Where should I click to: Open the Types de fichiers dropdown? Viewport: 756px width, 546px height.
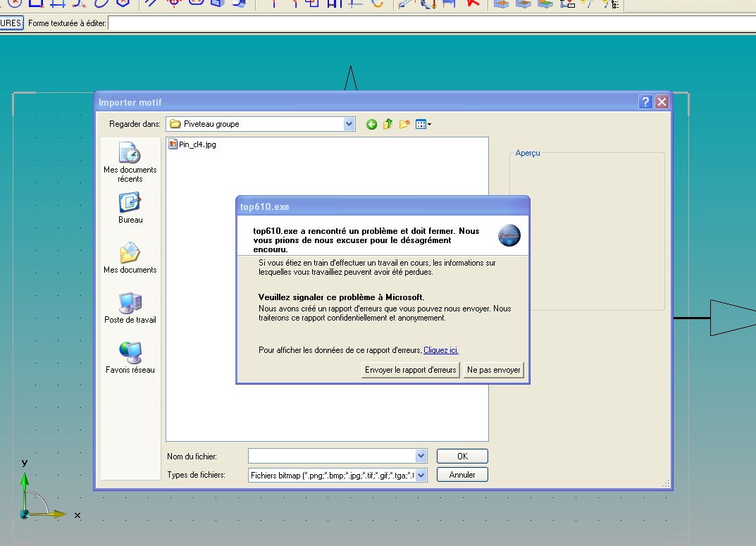421,475
